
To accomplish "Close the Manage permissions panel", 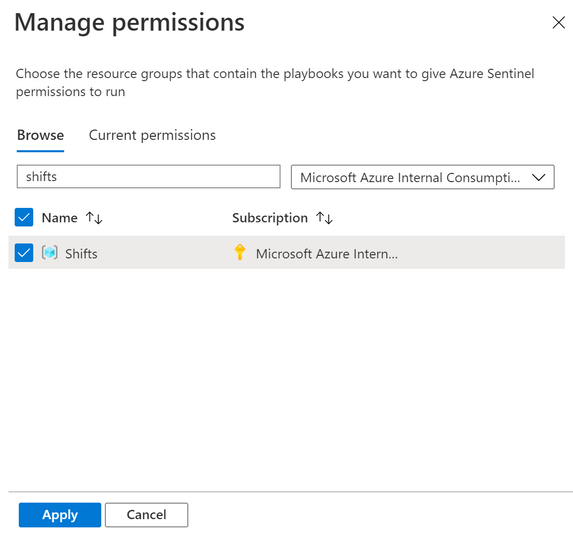I will 558,23.
